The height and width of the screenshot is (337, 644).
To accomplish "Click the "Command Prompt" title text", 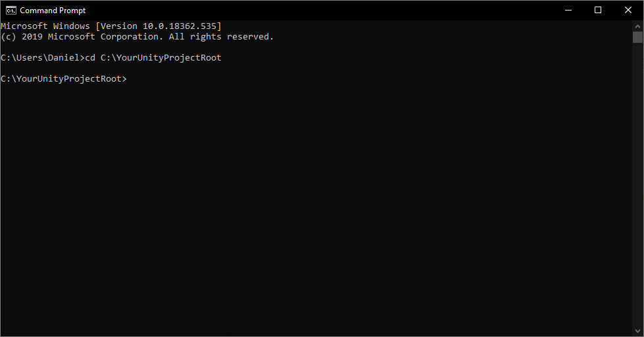I will [53, 11].
